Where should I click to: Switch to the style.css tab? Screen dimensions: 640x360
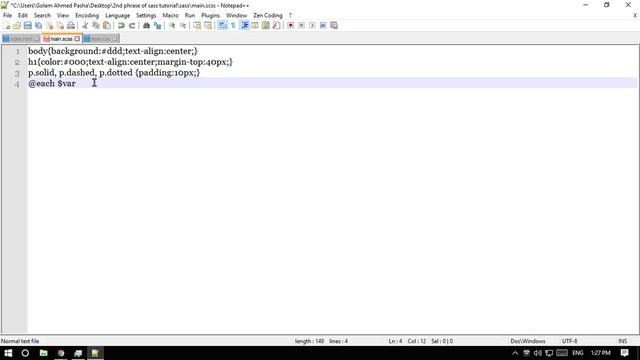[x=101, y=39]
